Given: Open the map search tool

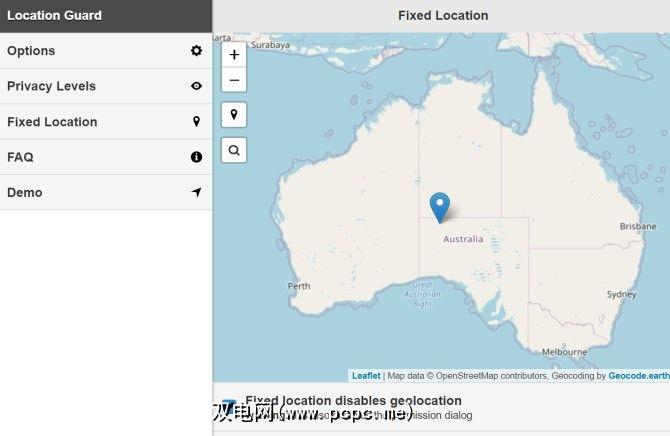Looking at the screenshot, I should pos(234,150).
